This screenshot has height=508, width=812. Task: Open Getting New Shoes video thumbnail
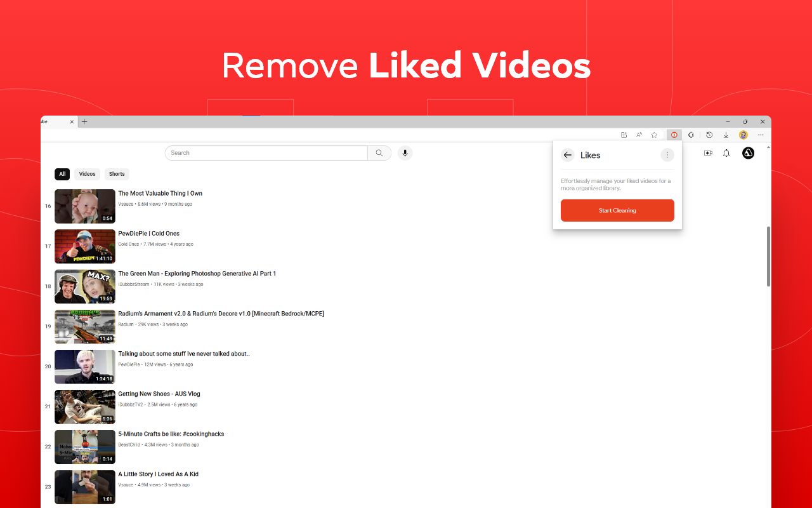coord(85,407)
